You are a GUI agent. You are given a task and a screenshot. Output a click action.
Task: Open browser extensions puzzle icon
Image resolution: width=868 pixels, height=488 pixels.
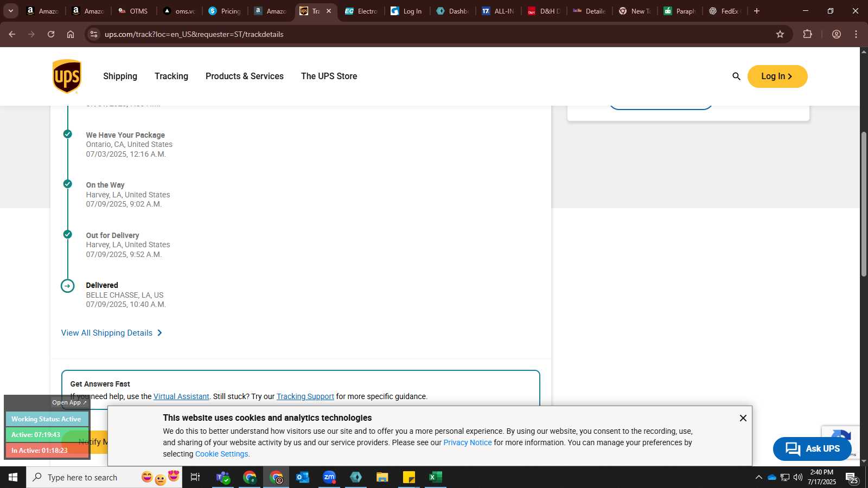(808, 34)
